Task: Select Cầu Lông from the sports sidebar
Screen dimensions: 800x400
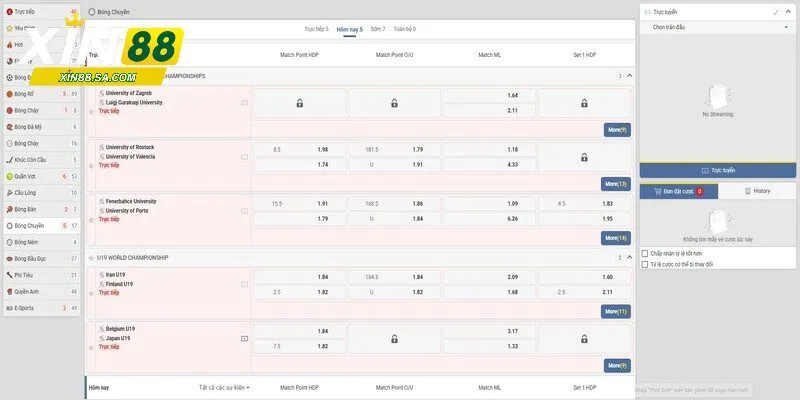Action: (x=27, y=192)
